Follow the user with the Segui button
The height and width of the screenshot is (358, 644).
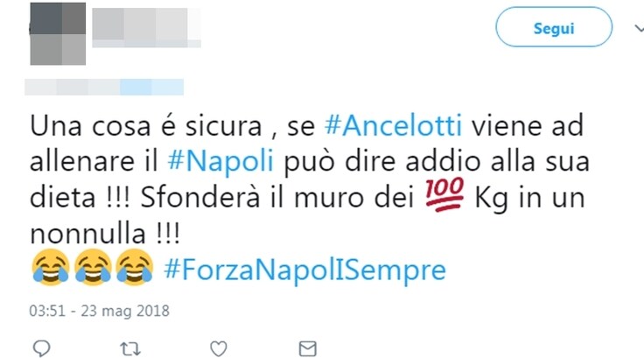click(x=554, y=27)
